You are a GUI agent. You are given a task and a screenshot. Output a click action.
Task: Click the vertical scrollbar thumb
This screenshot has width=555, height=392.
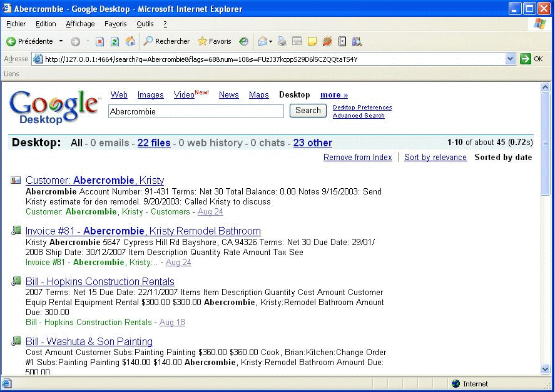pos(546,143)
